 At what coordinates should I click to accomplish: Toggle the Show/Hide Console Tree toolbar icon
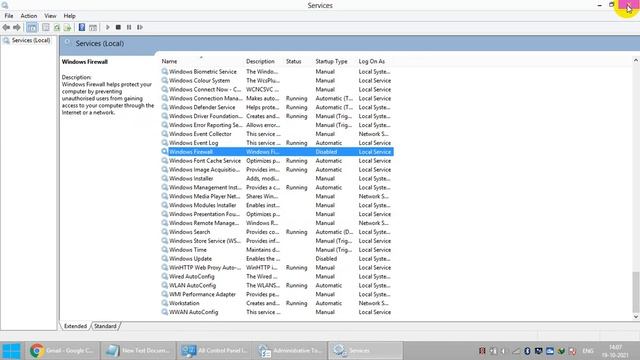(32, 27)
